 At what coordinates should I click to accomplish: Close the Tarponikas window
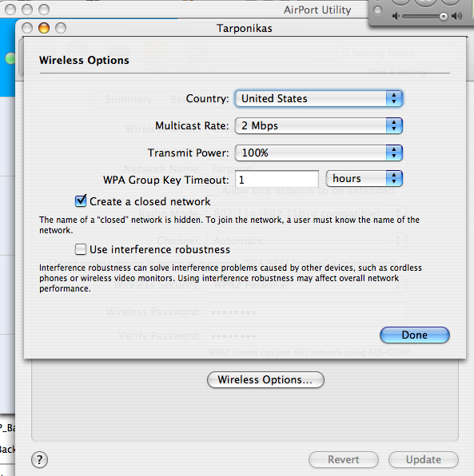[27, 28]
